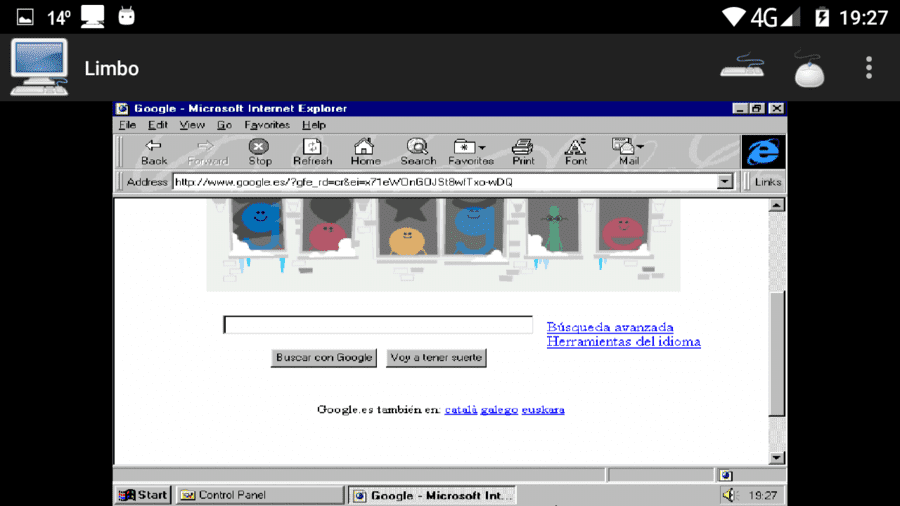Click the status bar zone icon
900x506 pixels.
click(x=726, y=475)
